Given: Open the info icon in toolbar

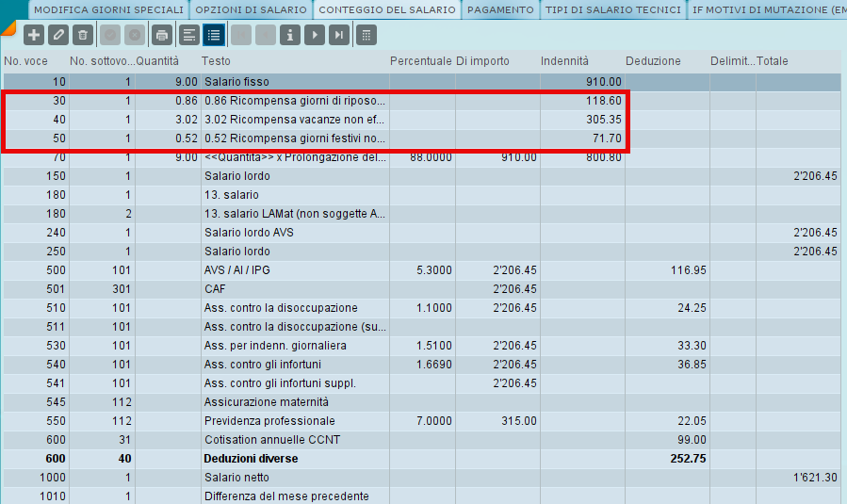Looking at the screenshot, I should (x=290, y=36).
